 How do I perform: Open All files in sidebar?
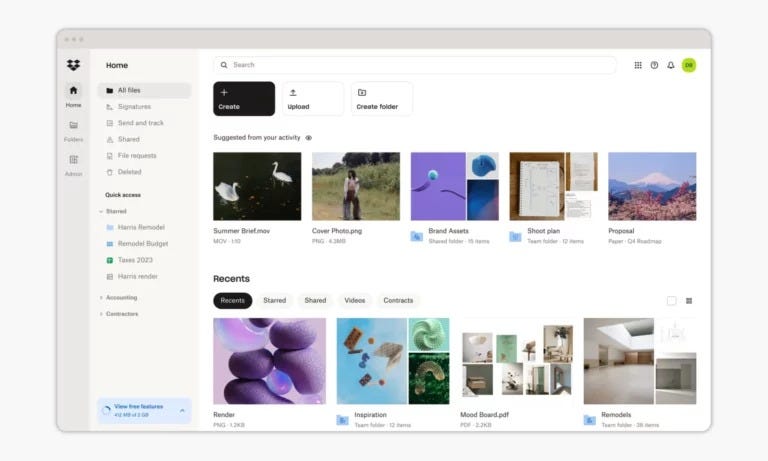pos(144,90)
